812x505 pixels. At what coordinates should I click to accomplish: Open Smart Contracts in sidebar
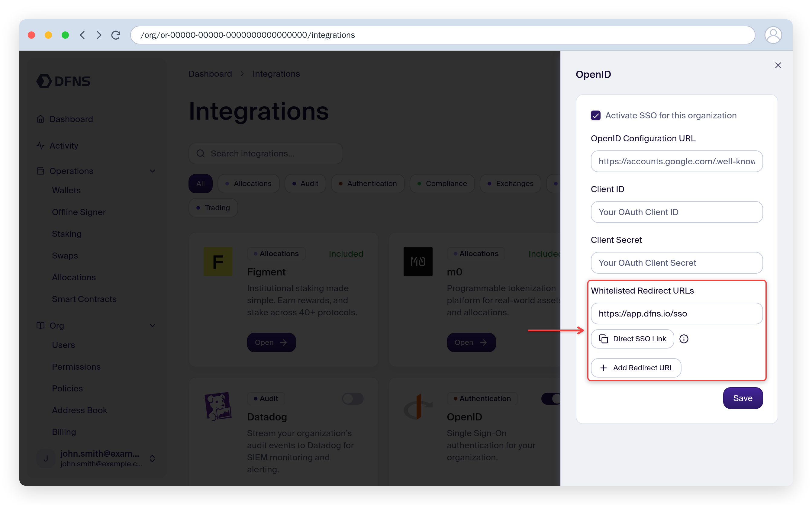tap(84, 299)
